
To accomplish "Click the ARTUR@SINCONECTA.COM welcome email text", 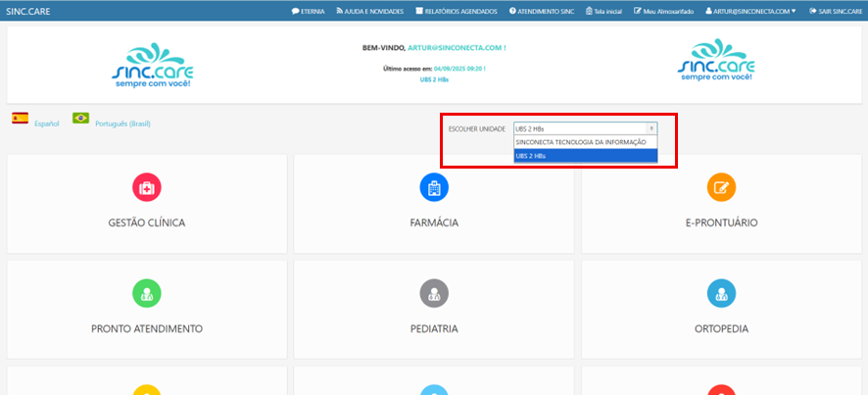I will (x=457, y=48).
